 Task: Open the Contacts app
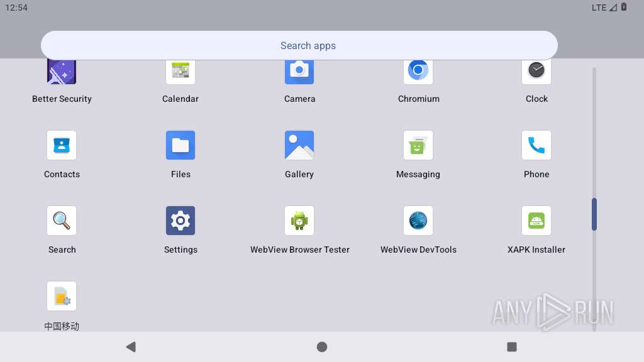(x=62, y=145)
